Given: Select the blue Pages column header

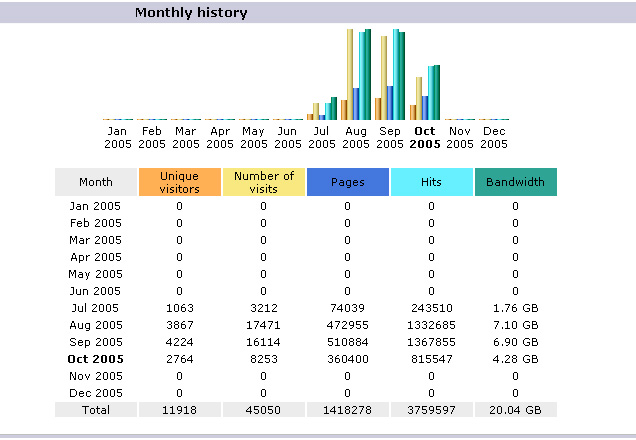Looking at the screenshot, I should pyautogui.click(x=348, y=182).
